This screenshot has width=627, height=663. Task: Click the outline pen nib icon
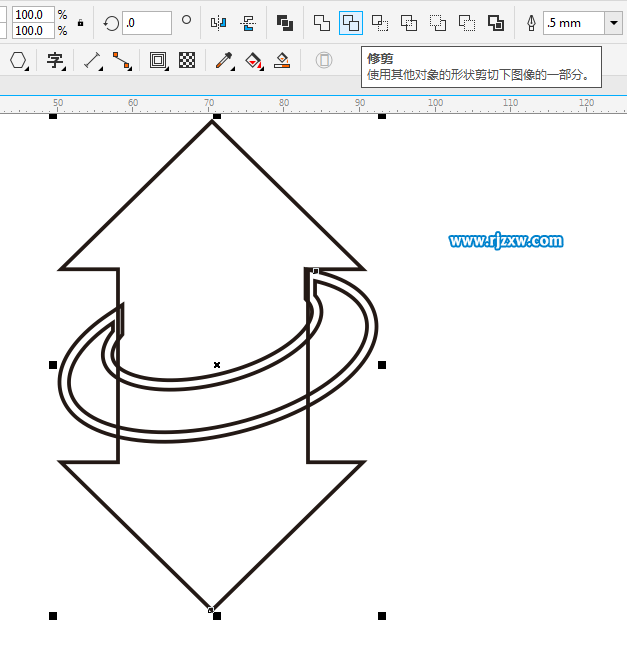pos(531,23)
